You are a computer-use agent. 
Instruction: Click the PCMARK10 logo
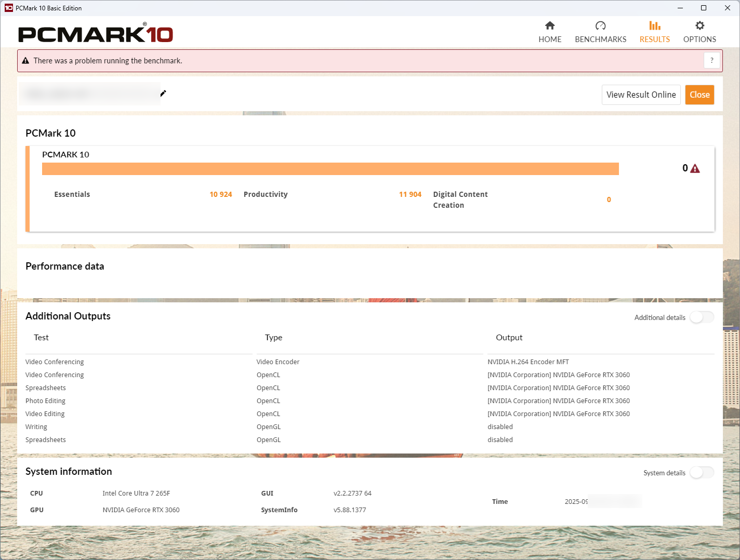click(96, 33)
